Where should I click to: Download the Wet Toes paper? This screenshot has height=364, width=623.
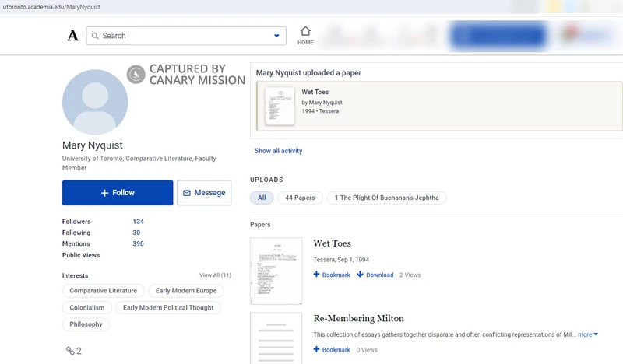point(375,275)
